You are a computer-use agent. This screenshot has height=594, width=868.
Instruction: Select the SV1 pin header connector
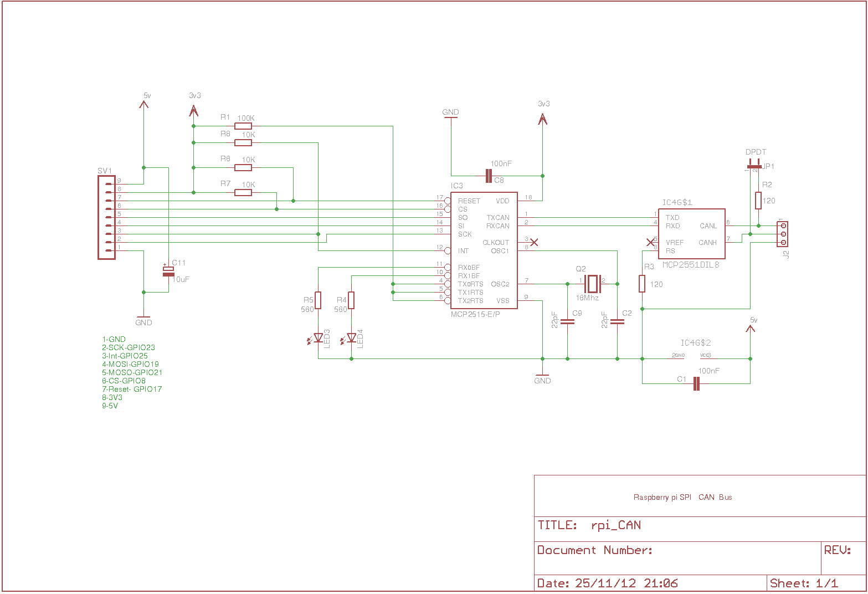[x=106, y=215]
